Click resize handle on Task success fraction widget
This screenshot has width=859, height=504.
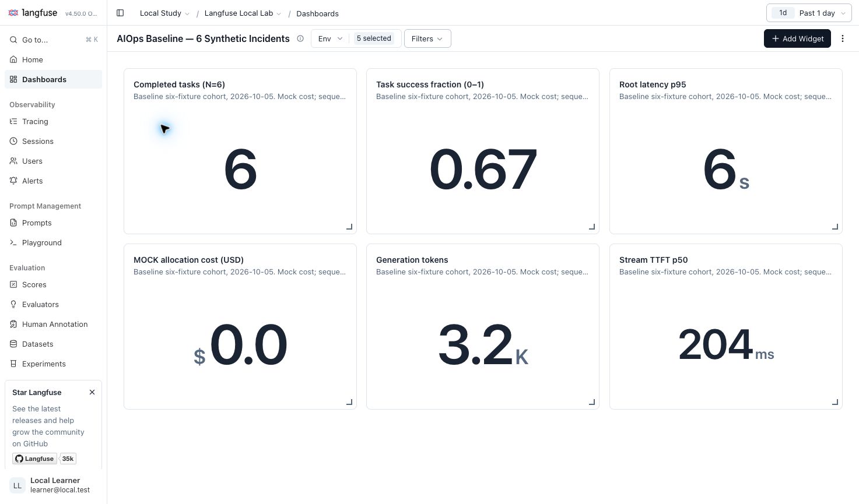tap(592, 227)
